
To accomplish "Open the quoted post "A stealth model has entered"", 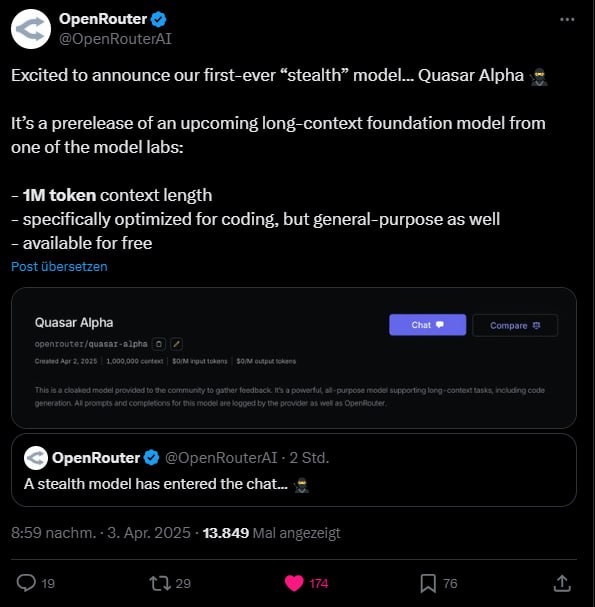I will (294, 470).
